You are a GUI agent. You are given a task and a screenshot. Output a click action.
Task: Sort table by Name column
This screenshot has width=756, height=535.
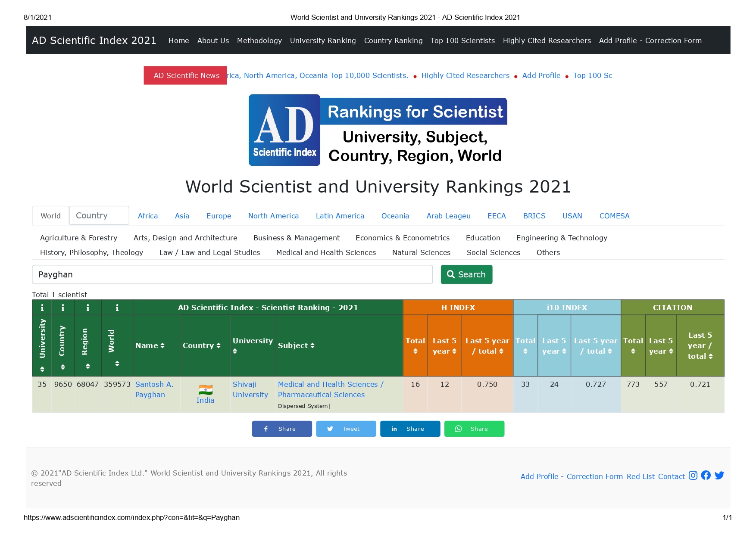[x=150, y=345]
